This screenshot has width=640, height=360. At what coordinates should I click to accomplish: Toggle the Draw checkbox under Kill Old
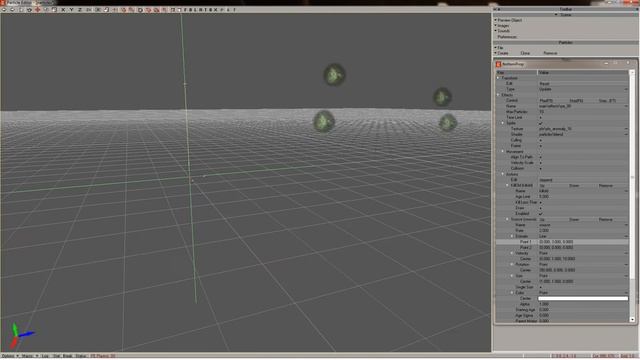click(x=540, y=208)
